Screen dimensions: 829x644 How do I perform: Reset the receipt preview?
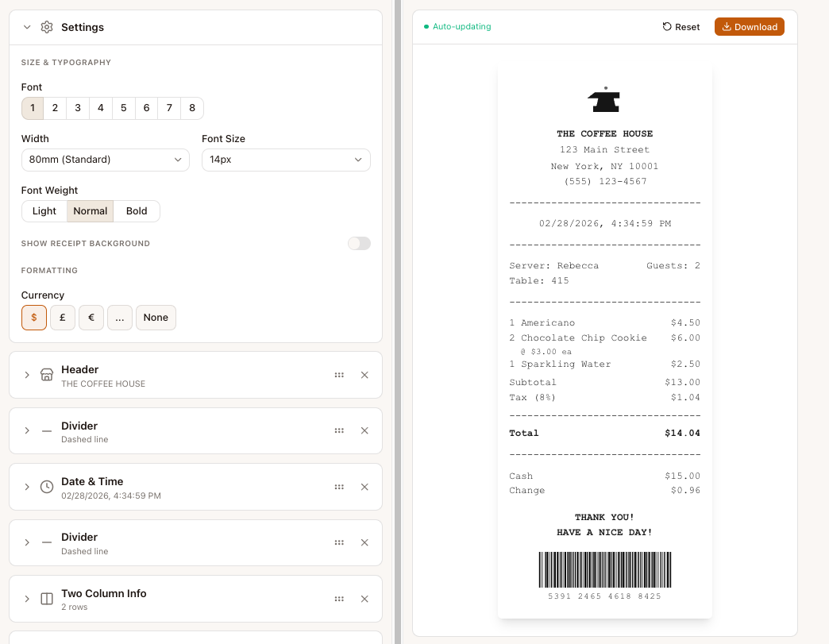pyautogui.click(x=681, y=27)
